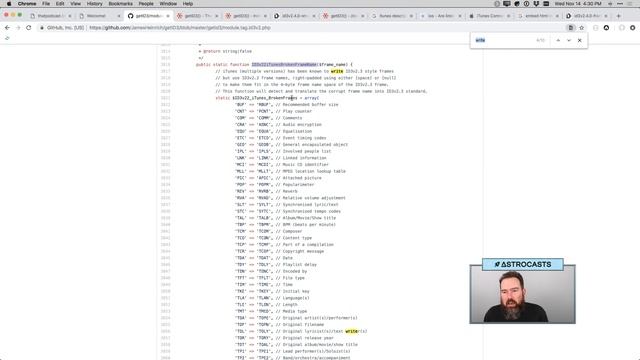The height and width of the screenshot is (360, 640).
Task: Click comment 'Play counter'
Action: 297,111
